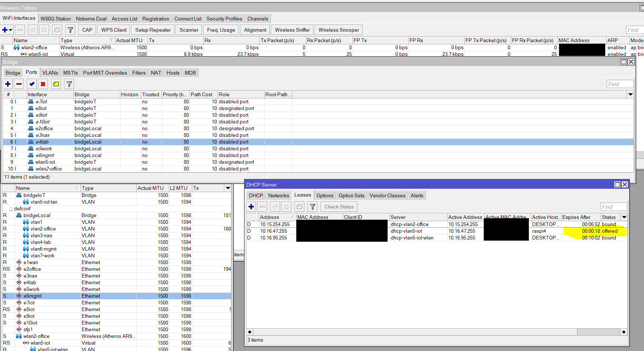Open add-interface dropdown arrow in Wireless Tables

11,30
